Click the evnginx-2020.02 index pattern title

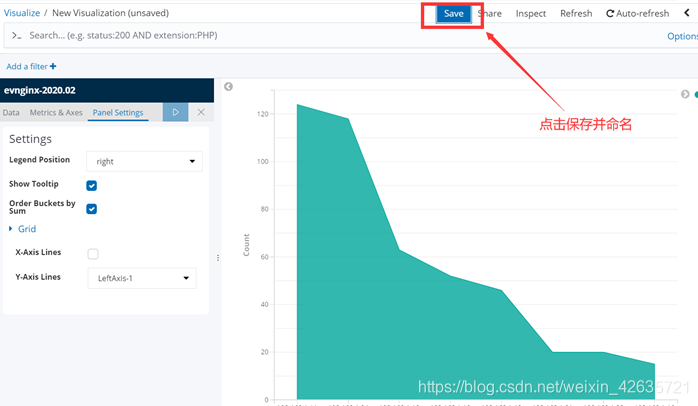pos(40,90)
